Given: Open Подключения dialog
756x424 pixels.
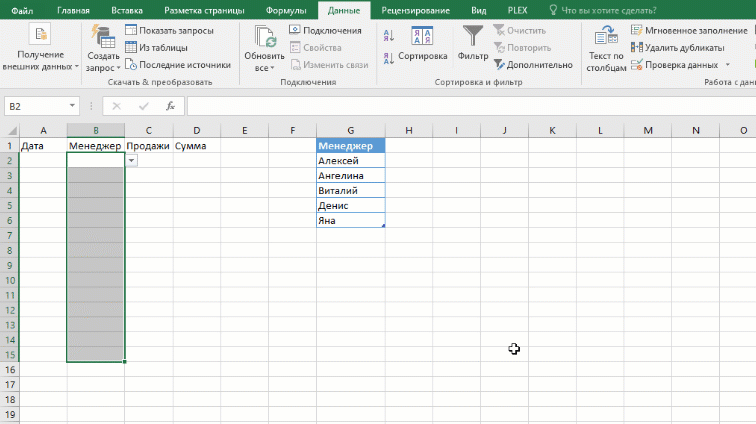Looking at the screenshot, I should (x=325, y=30).
